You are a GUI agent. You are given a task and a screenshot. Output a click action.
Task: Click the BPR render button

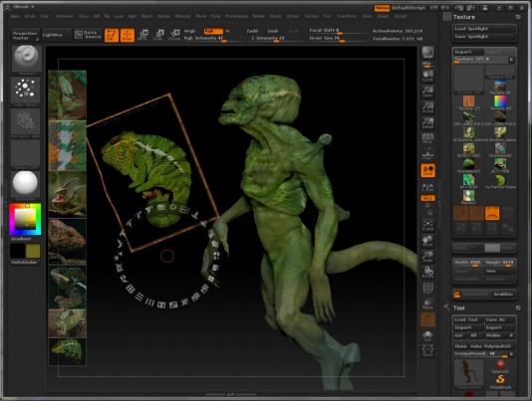point(427,54)
